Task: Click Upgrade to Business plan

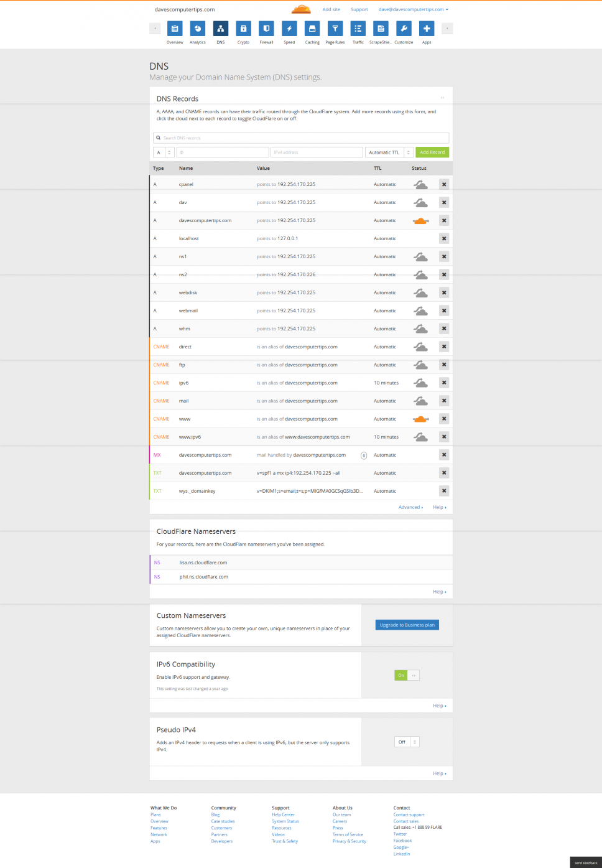Action: coord(407,625)
